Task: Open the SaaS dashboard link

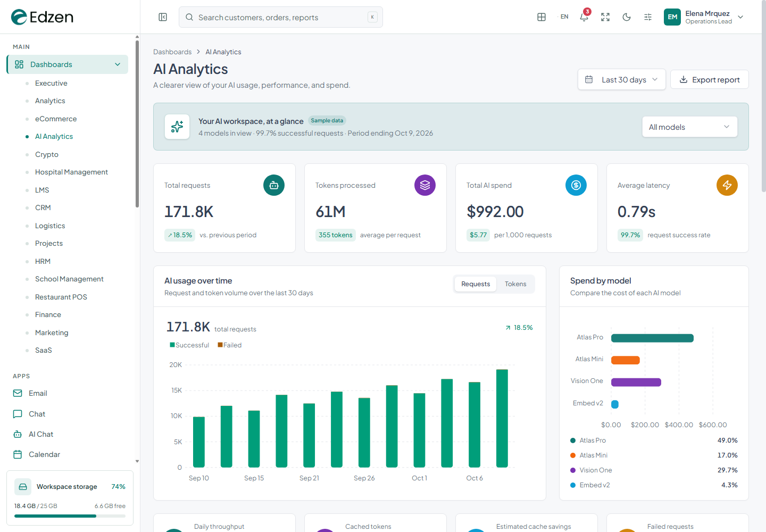Action: pos(44,350)
